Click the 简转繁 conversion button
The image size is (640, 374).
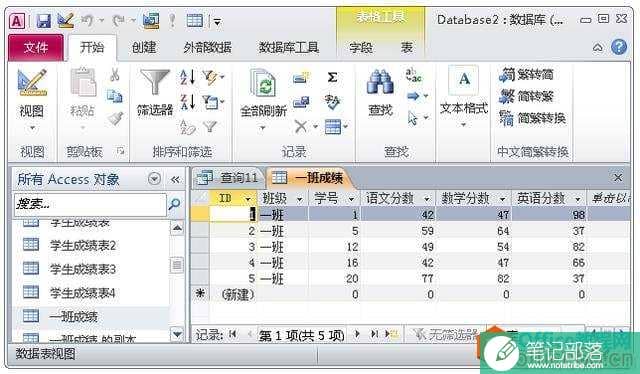[x=526, y=96]
